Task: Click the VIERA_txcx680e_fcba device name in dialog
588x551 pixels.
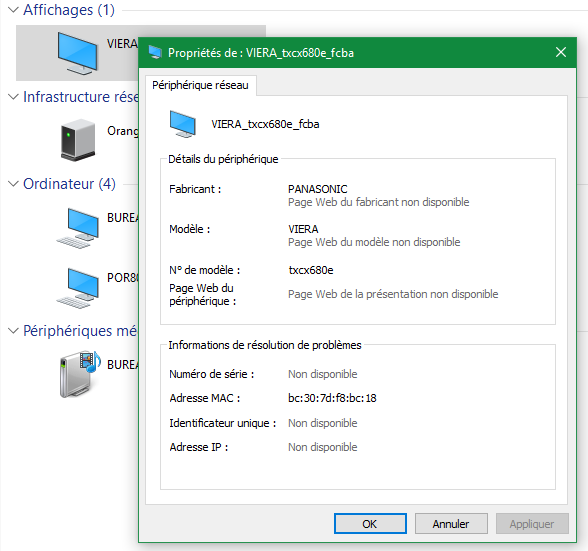Action: click(x=265, y=124)
